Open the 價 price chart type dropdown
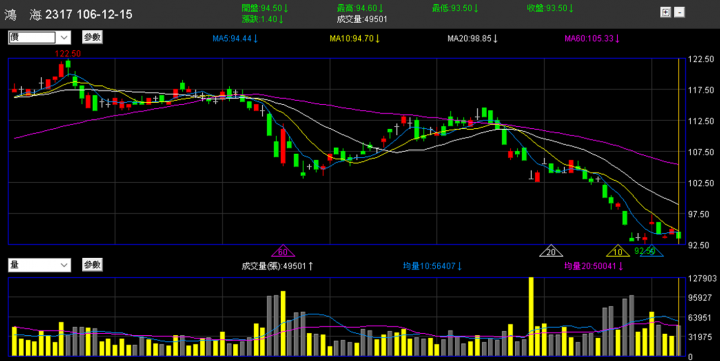720x361 pixels. (39, 37)
